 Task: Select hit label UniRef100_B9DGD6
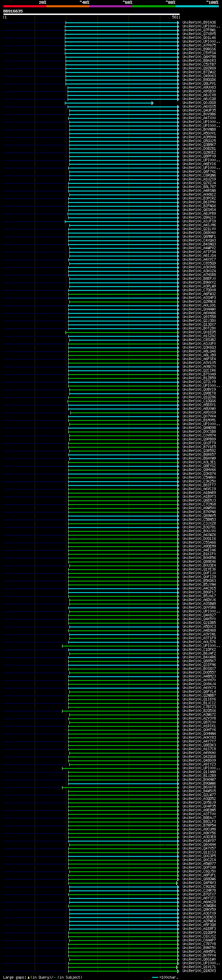[x=199, y=80]
